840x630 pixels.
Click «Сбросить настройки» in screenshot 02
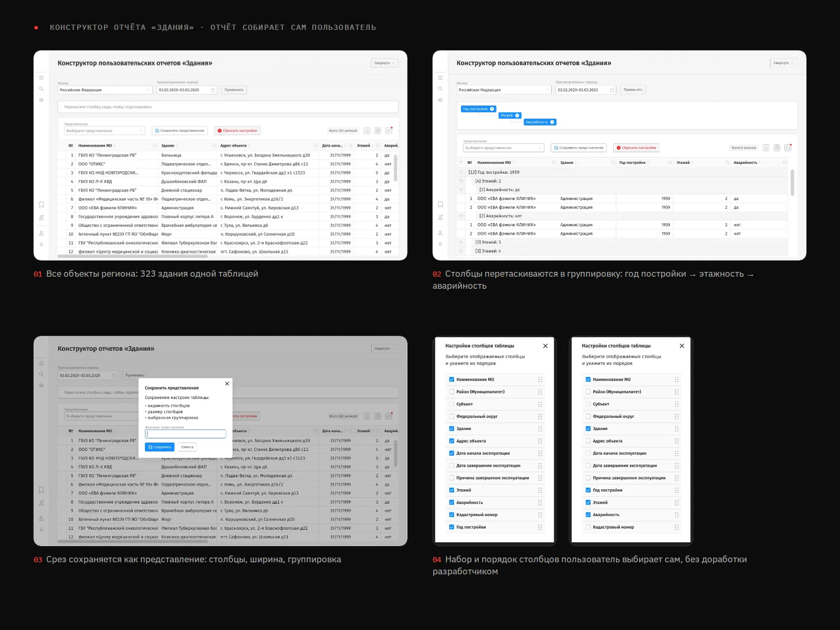click(x=636, y=148)
